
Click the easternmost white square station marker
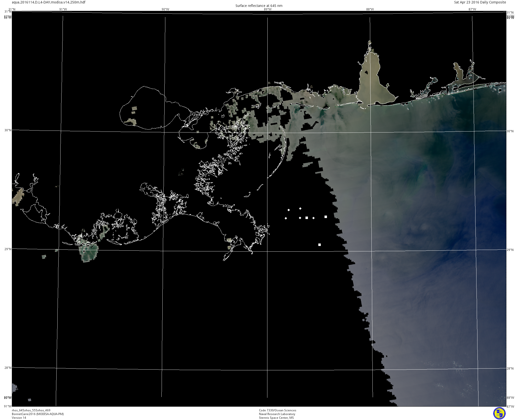(x=326, y=217)
